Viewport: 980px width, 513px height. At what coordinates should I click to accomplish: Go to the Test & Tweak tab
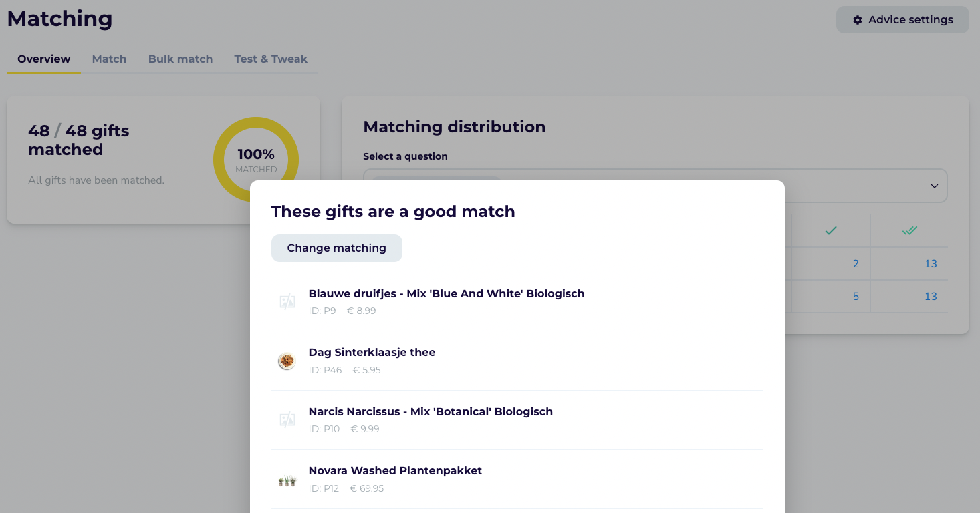(x=271, y=59)
